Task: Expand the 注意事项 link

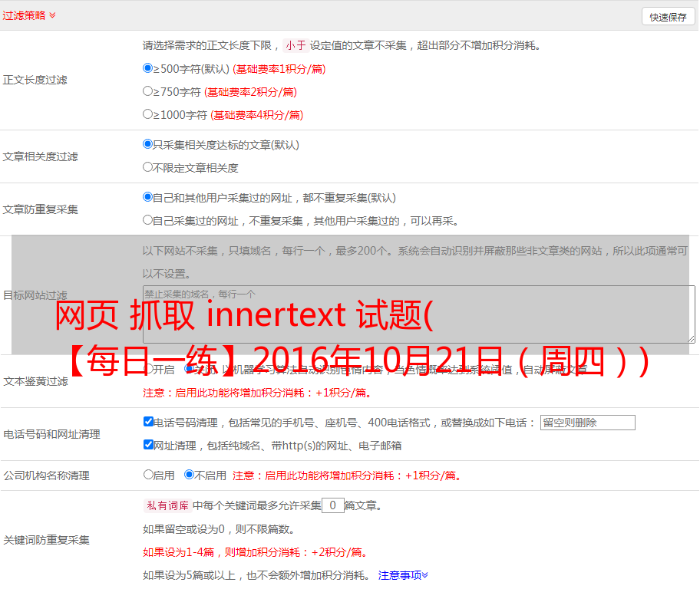Action: [403, 575]
